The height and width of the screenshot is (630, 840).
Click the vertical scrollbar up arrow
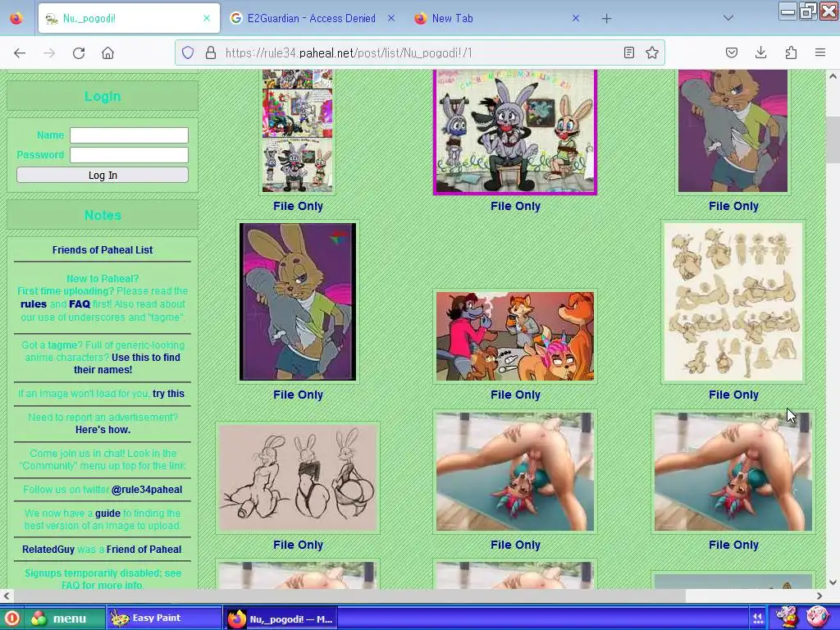click(833, 76)
